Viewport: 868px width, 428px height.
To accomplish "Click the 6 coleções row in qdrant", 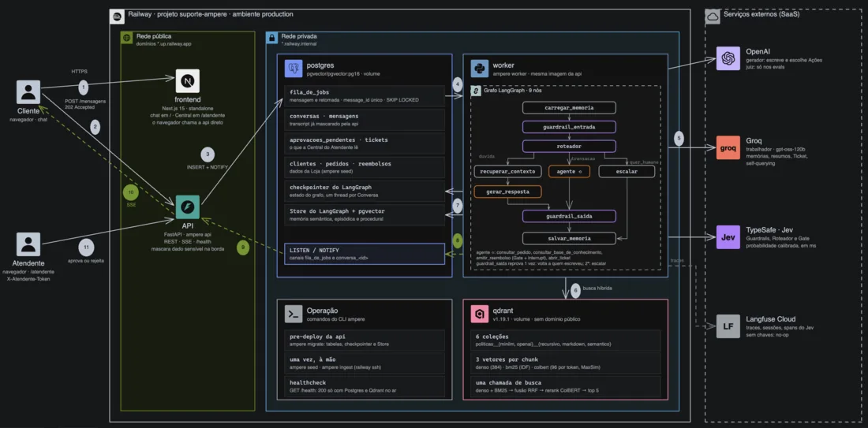I will tap(565, 340).
